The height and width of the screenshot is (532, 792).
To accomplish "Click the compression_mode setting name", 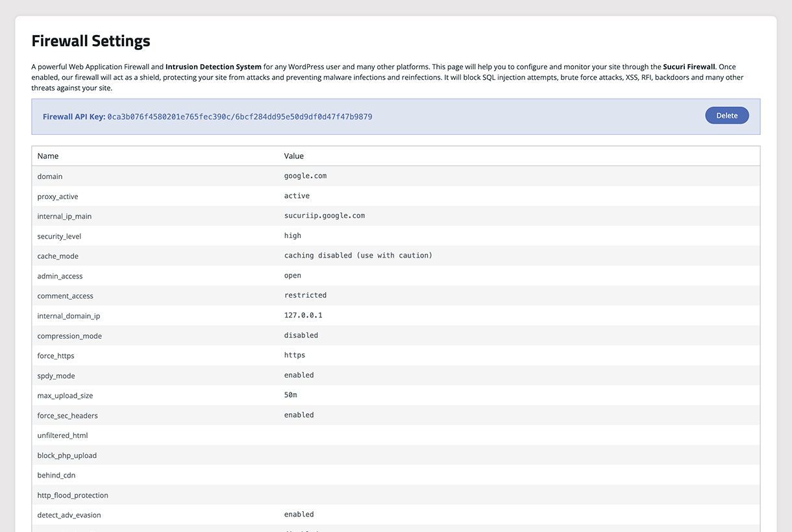I will (x=69, y=336).
